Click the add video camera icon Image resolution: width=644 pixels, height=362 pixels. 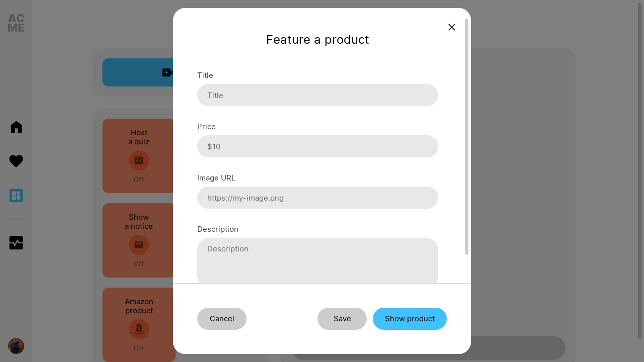point(168,72)
